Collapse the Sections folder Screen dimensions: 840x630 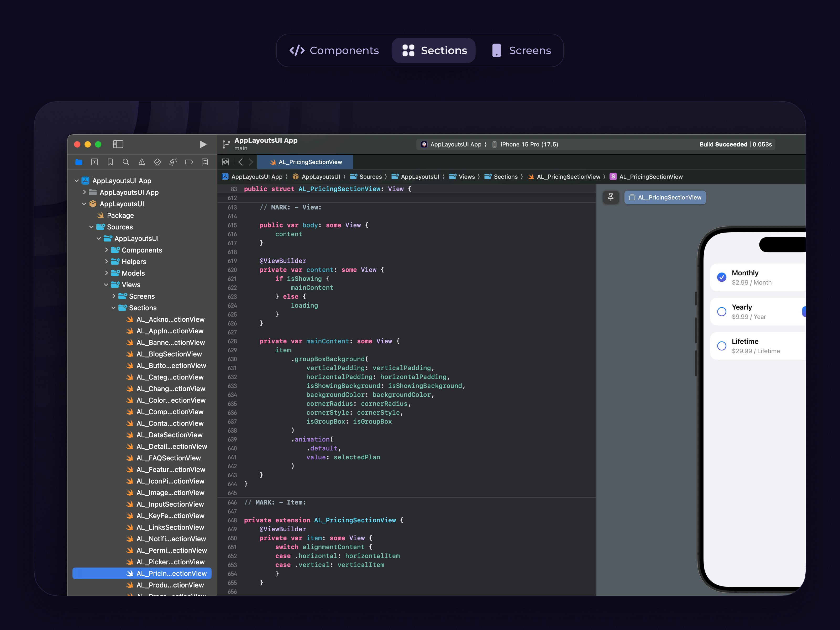click(x=114, y=308)
